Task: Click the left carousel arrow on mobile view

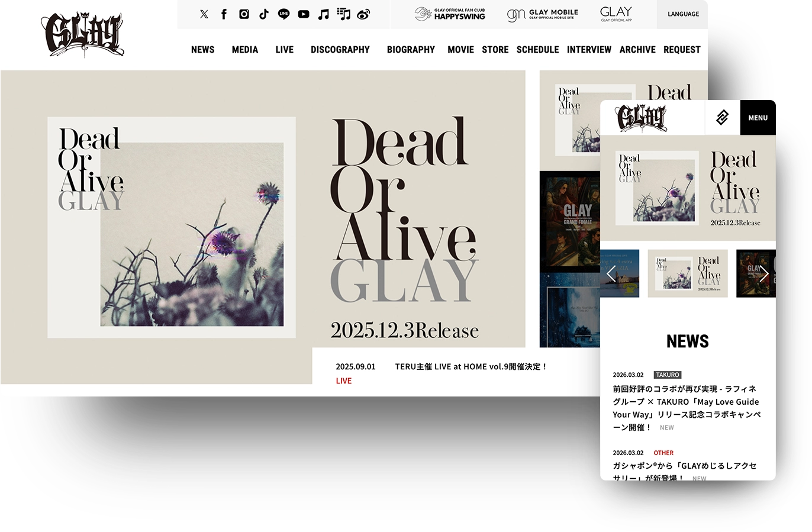Action: point(611,273)
